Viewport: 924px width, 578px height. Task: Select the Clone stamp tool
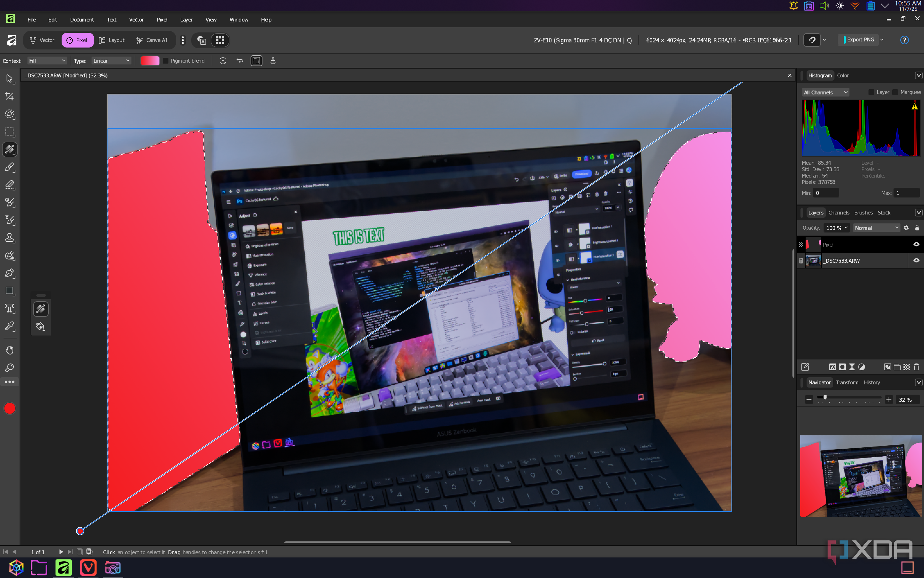(x=10, y=238)
